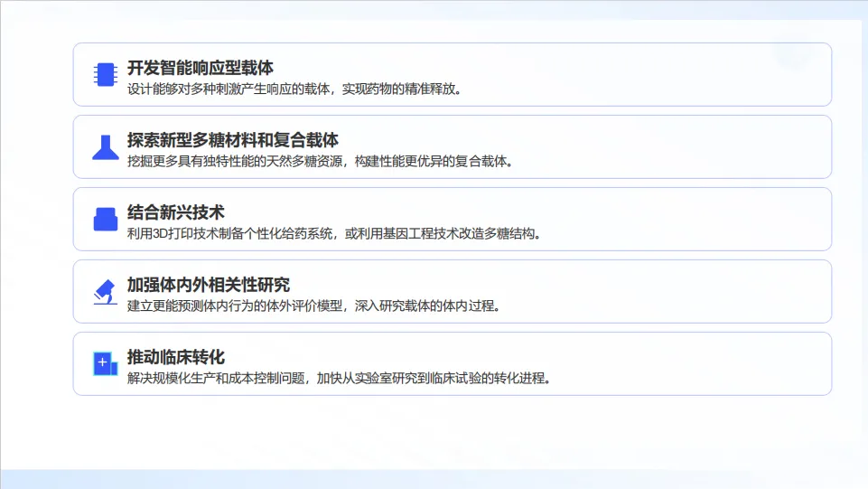Click the microscope icon beside 加强体内外相关性研究
The height and width of the screenshot is (489, 868).
click(x=105, y=292)
